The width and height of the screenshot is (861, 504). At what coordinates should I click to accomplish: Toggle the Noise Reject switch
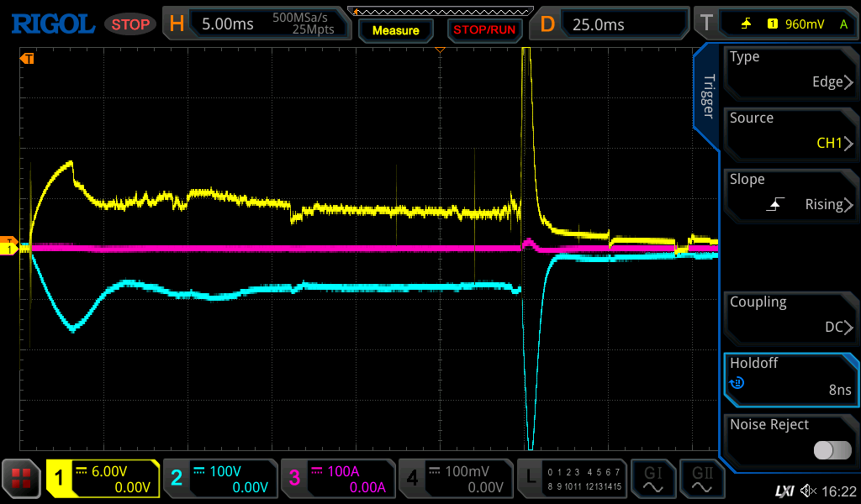[832, 450]
